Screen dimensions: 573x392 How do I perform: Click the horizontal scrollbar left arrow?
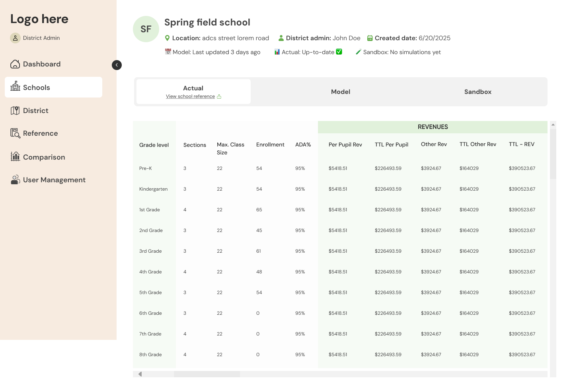point(140,374)
